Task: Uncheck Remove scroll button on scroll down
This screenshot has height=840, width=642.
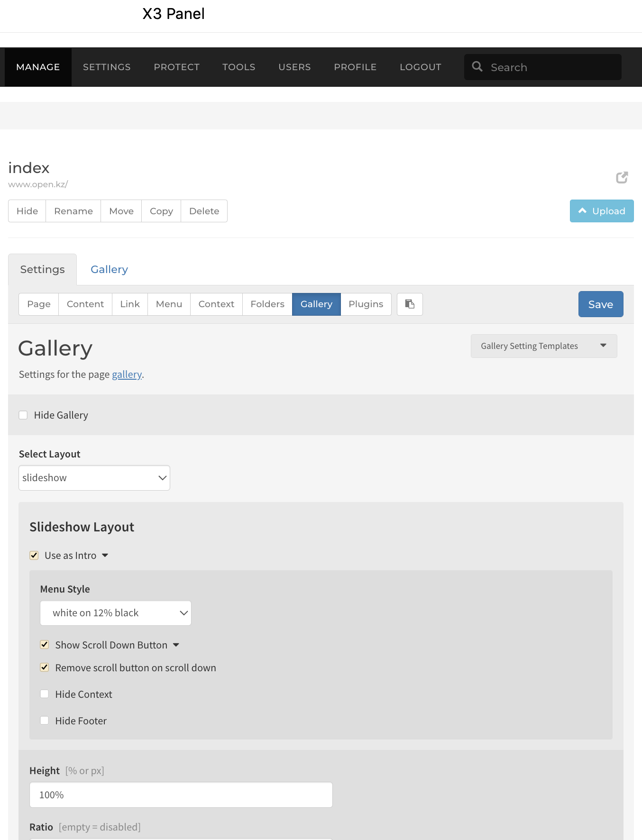Action: tap(45, 667)
